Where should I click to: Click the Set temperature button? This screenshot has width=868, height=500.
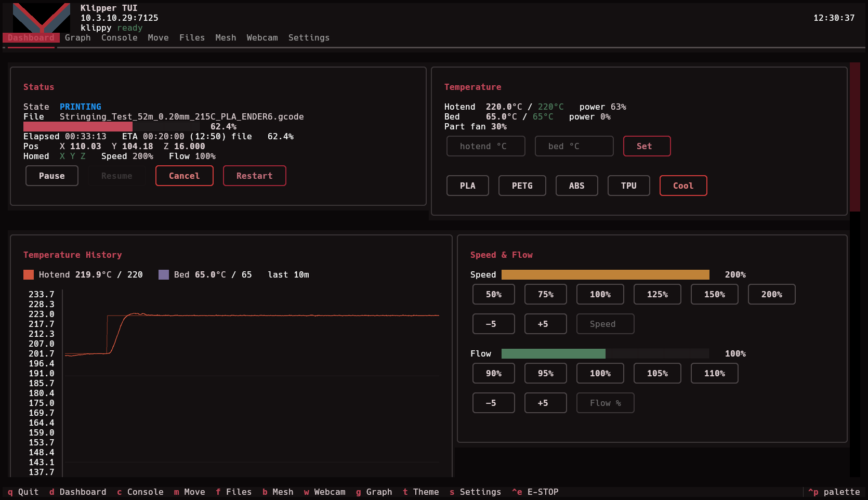coord(647,146)
